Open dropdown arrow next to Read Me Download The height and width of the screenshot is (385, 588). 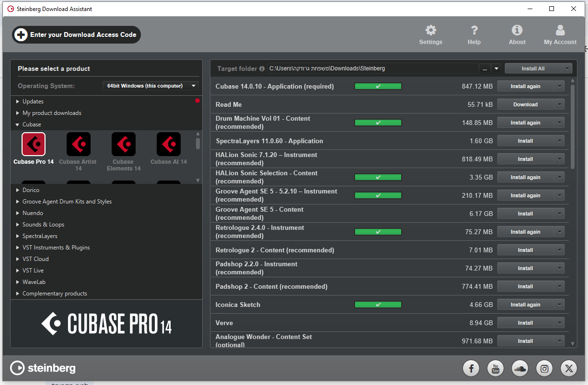[x=559, y=104]
